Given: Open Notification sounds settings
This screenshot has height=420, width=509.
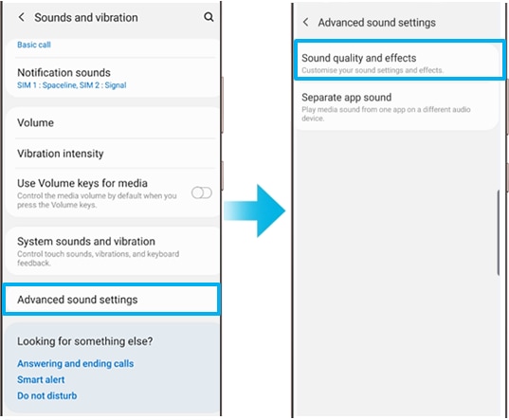Looking at the screenshot, I should [x=112, y=79].
